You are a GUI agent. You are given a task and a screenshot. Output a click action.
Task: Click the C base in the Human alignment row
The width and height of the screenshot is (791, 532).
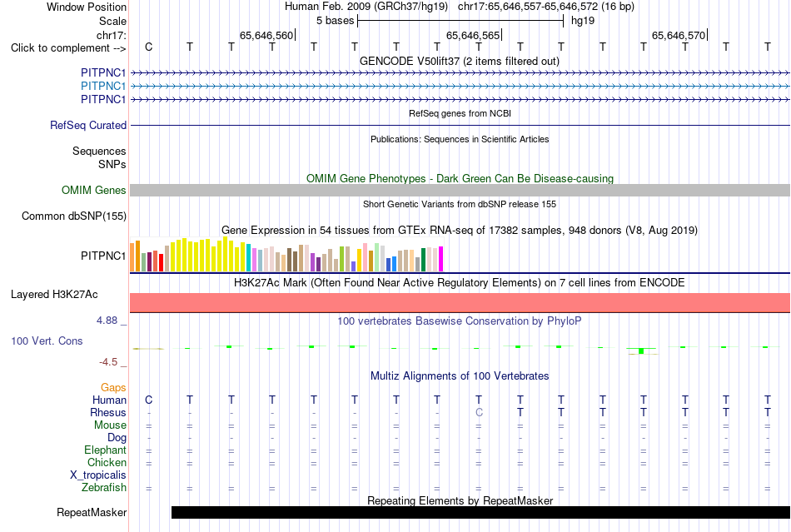148,400
